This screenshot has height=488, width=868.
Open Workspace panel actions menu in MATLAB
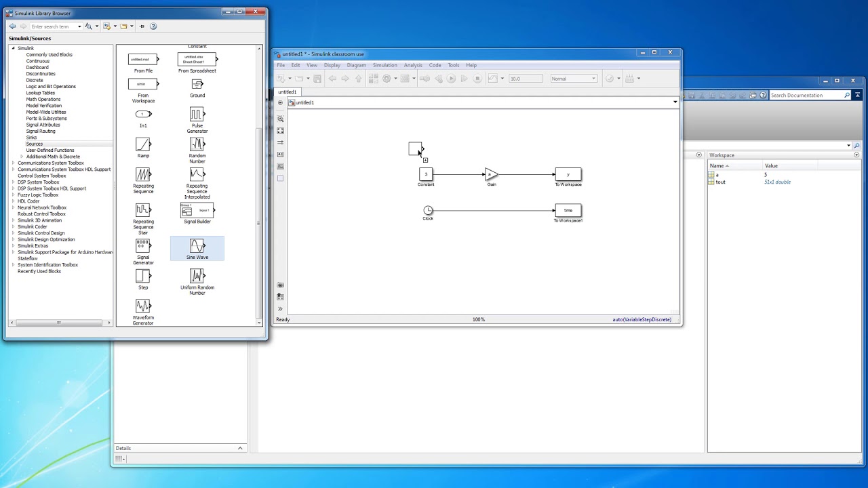point(856,155)
